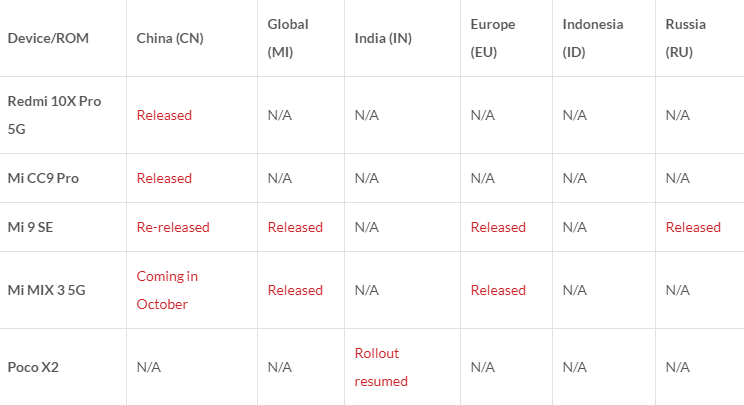Click Released link for Redmi 10X Pro 5G China

point(164,115)
